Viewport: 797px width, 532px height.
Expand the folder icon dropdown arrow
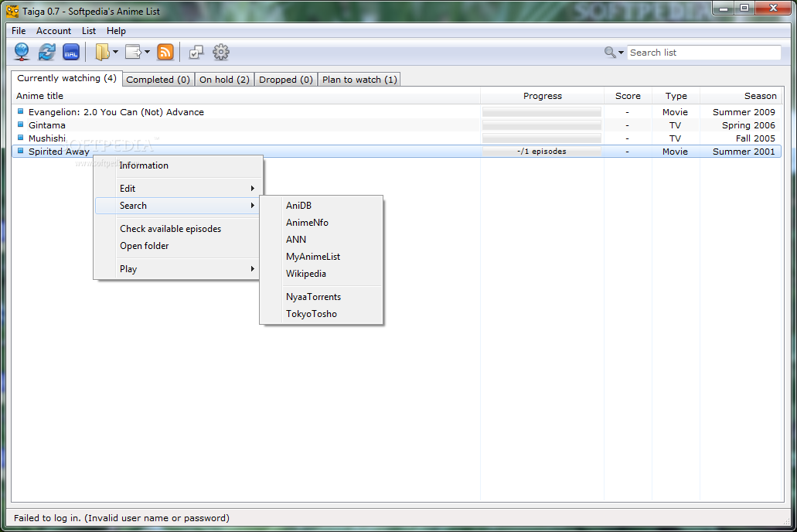coord(115,52)
